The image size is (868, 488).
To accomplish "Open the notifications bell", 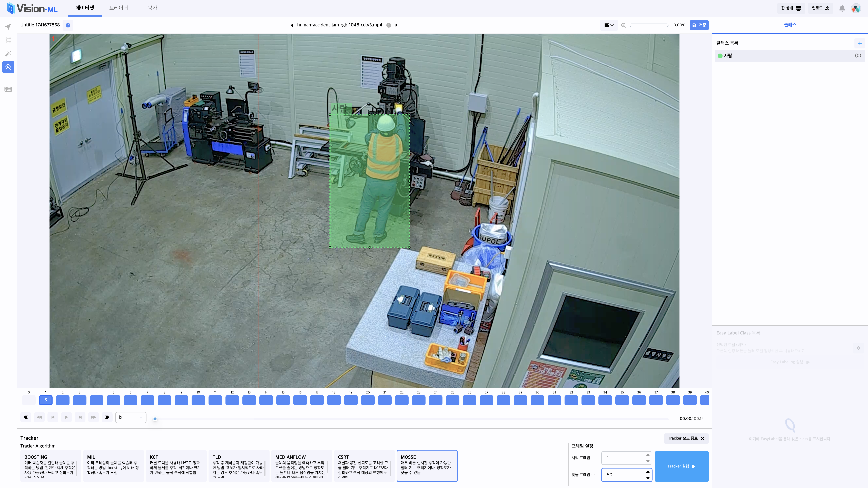I will [x=842, y=8].
